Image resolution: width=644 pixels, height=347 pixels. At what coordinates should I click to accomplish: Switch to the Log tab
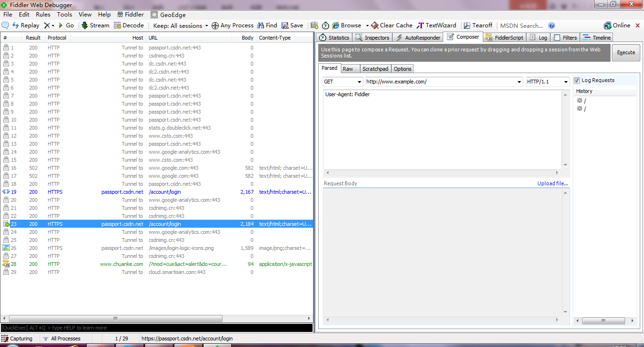click(538, 38)
